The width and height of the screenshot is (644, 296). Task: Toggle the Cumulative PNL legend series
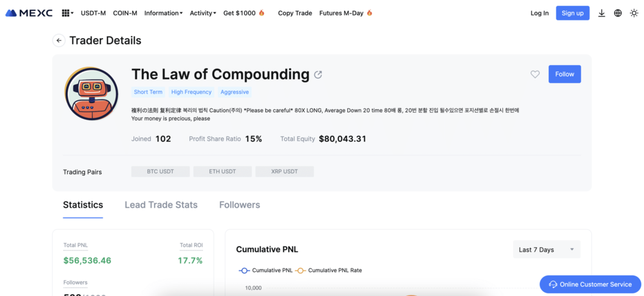point(265,270)
